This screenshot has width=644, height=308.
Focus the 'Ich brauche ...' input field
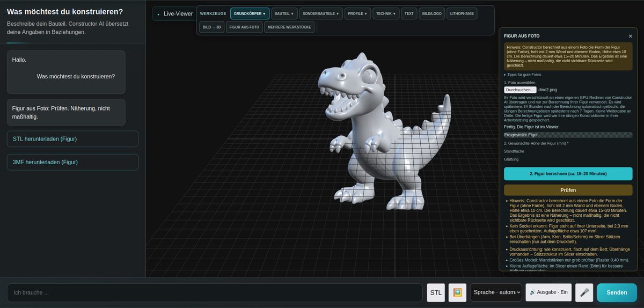(x=215, y=292)
